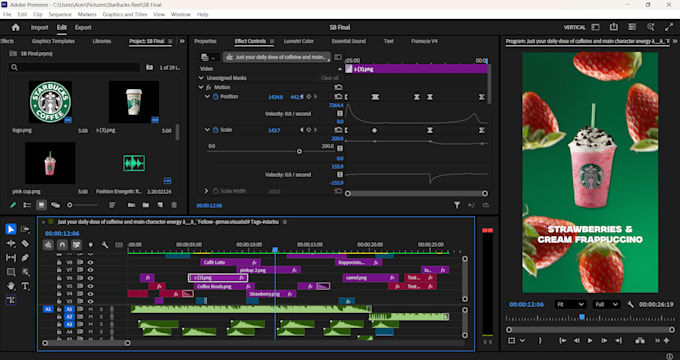Open the Fit zoom level dropdown
The image size is (680, 360).
(570, 304)
